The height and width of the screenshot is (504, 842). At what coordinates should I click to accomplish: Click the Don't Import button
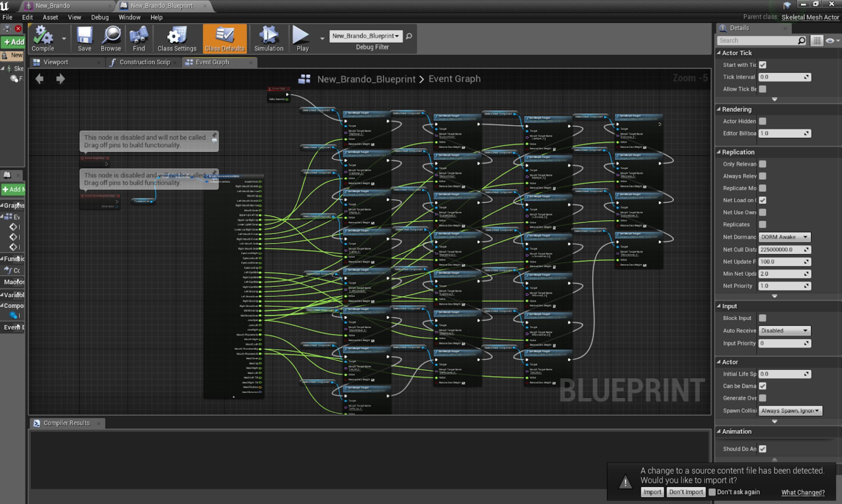(686, 492)
